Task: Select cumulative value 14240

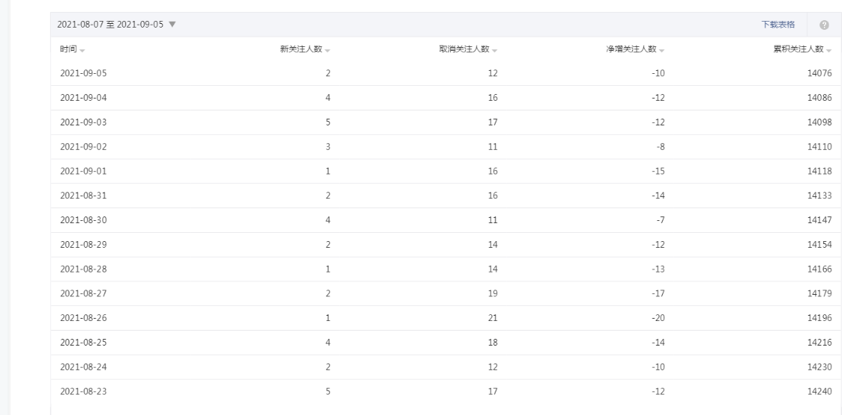Action: [x=819, y=391]
